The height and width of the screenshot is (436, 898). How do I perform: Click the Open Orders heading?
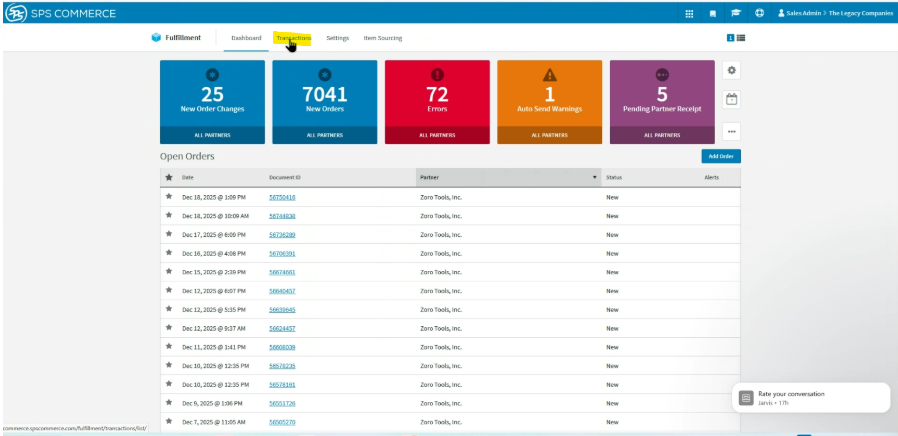tap(187, 156)
